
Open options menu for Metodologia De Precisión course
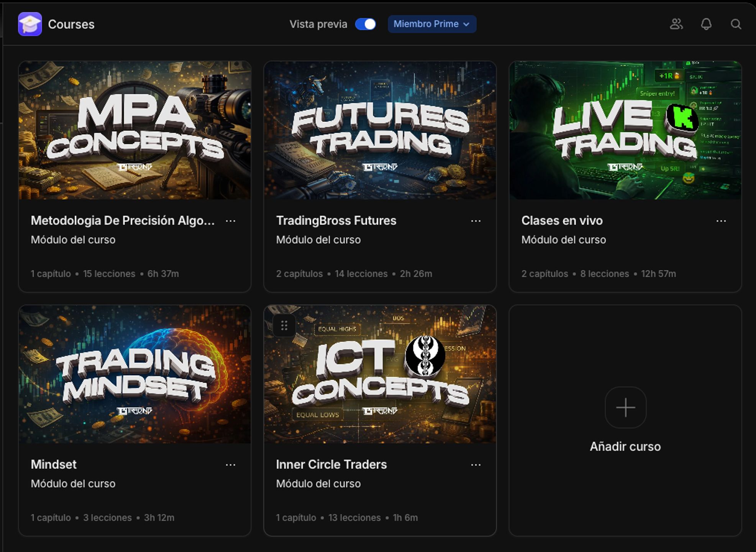click(231, 221)
